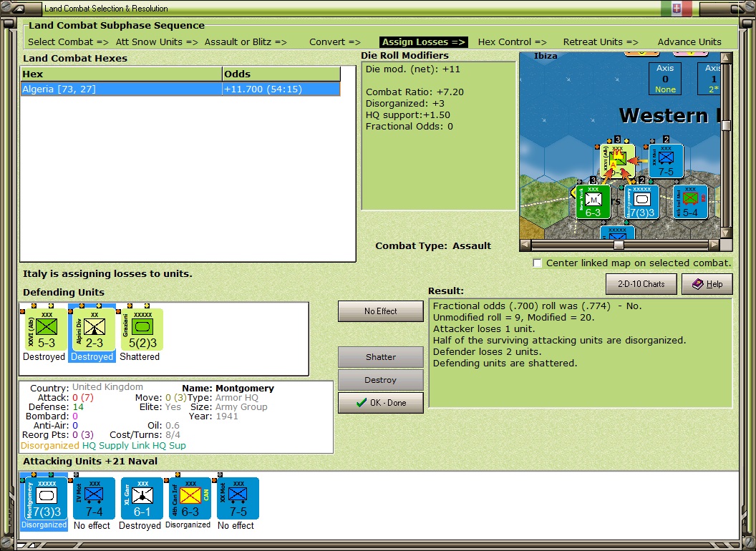This screenshot has width=756, height=551.
Task: Click the Defender loses 2 units result line
Action: [x=487, y=352]
